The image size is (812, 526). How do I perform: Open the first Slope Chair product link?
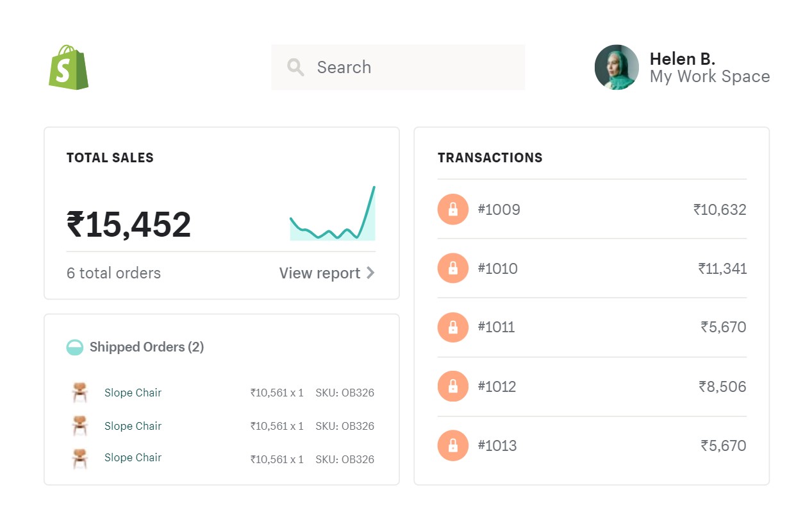[133, 393]
